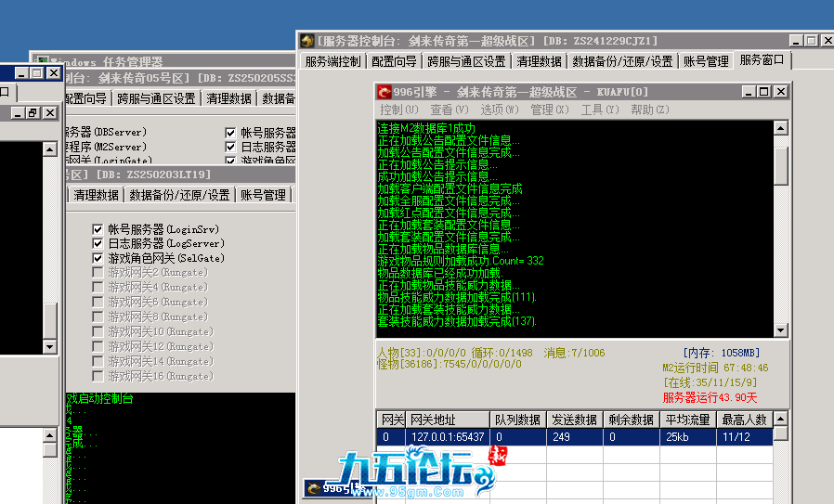Select gateway row 127.0.0.1:65437

575,437
